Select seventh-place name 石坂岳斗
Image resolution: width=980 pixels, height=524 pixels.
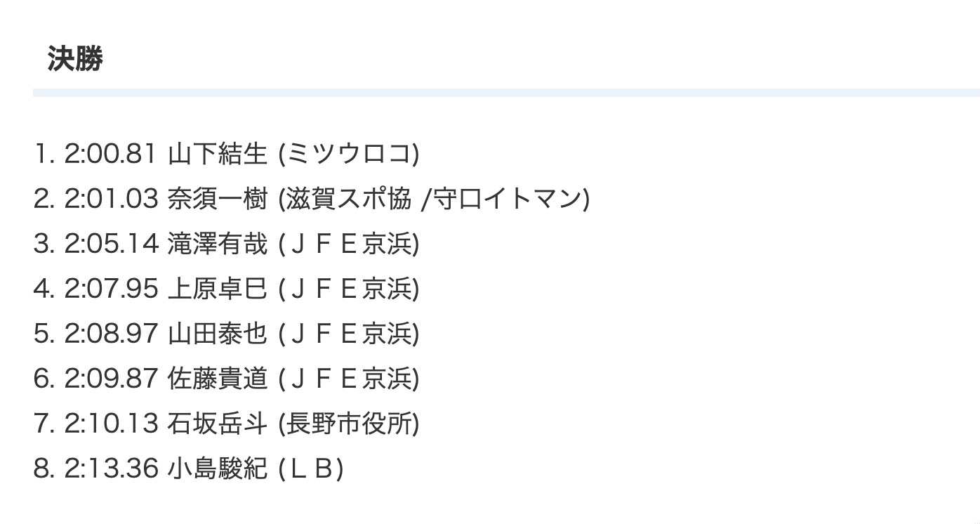pyautogui.click(x=218, y=424)
